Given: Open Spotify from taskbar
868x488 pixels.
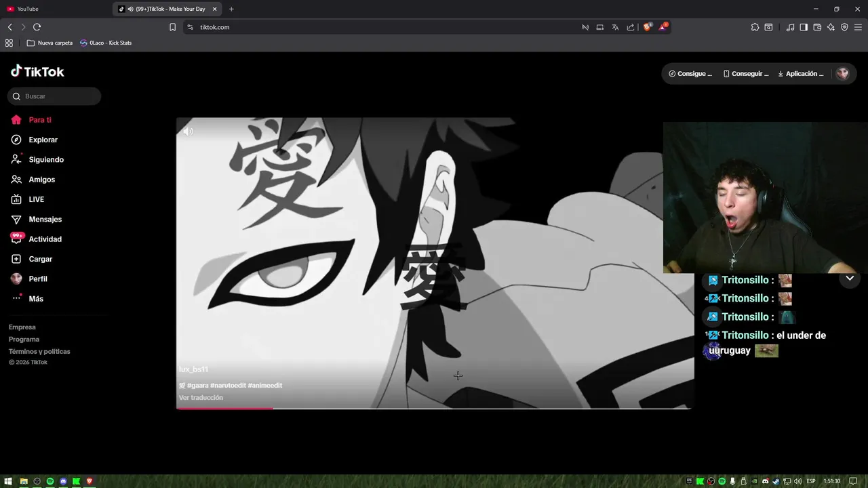Looking at the screenshot, I should pyautogui.click(x=50, y=481).
